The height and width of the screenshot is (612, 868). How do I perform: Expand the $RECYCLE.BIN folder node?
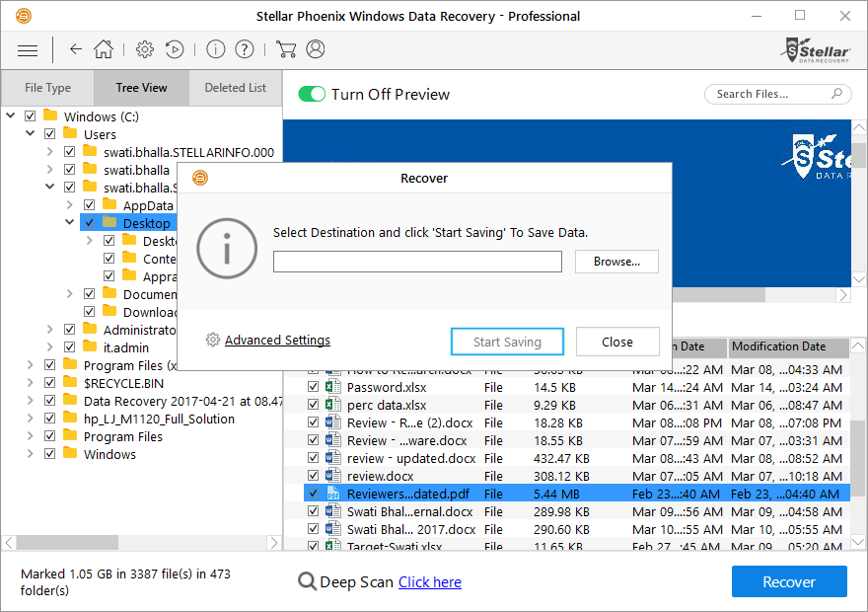(x=31, y=383)
